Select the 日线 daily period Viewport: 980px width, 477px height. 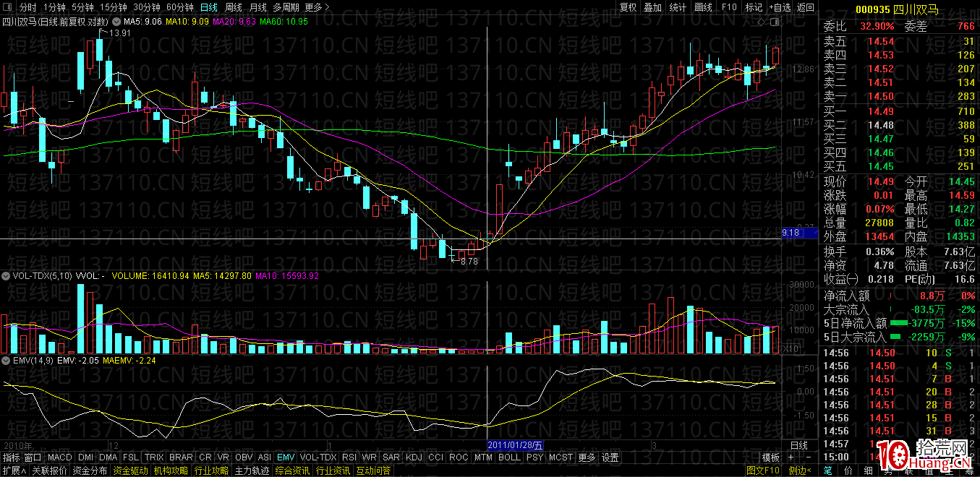coord(209,7)
